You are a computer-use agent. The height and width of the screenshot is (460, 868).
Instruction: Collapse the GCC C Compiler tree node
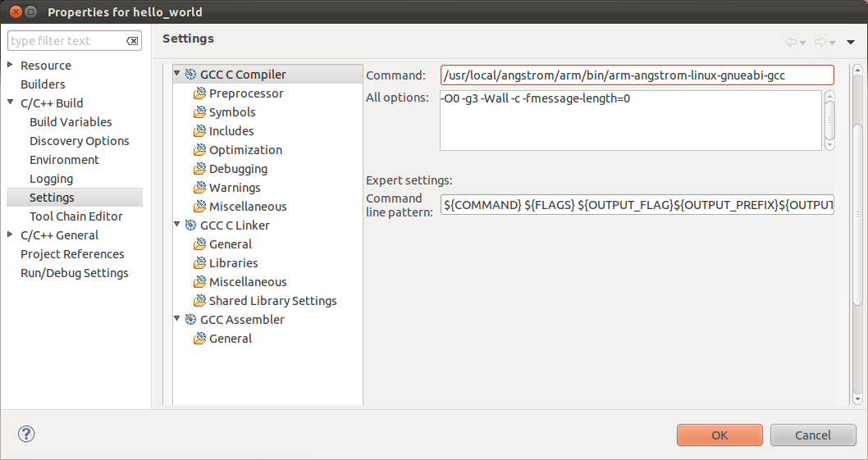point(177,73)
